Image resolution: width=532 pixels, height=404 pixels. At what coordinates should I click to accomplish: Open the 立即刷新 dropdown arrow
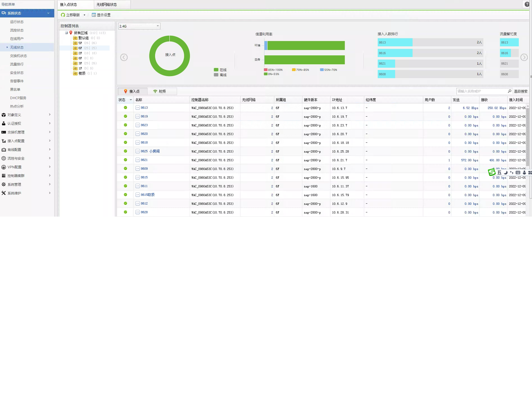tap(84, 15)
